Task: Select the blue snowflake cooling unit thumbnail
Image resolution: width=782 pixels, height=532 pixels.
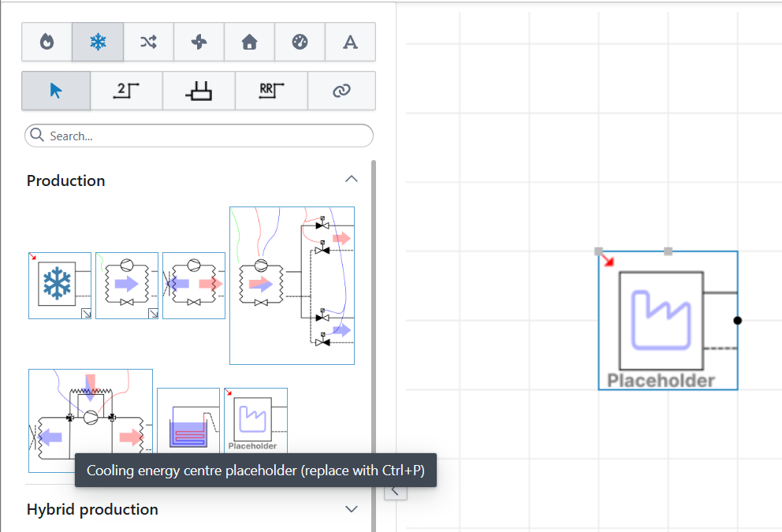Action: 60,285
